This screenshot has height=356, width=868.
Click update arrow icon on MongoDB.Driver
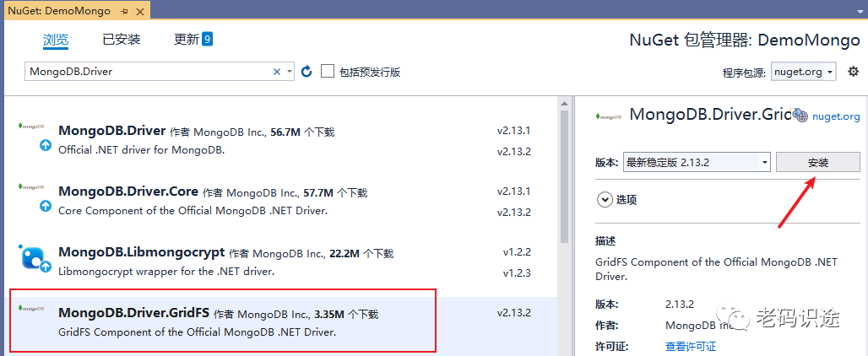click(46, 146)
